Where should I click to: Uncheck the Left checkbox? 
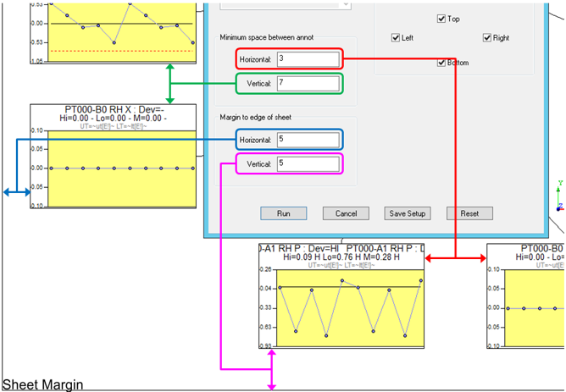coord(396,37)
